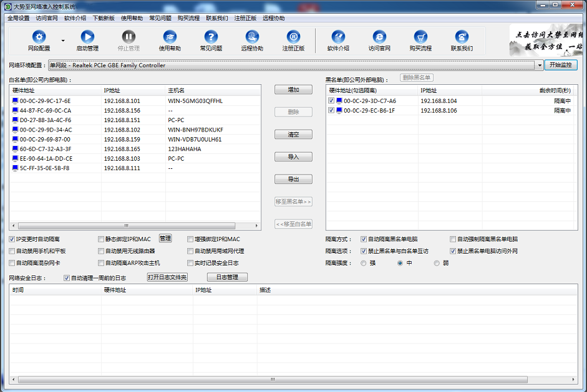The image size is (587, 392).
Task: Click the 清空 button
Action: [x=293, y=135]
